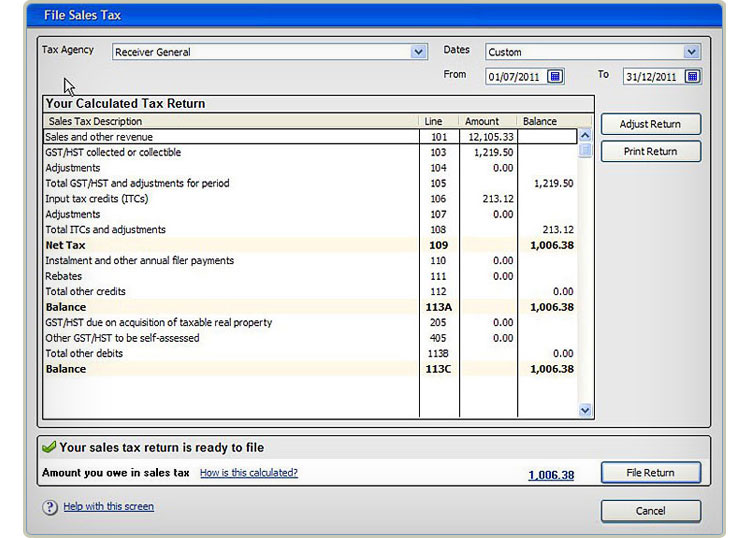The width and height of the screenshot is (750, 538).
Task: Select the Net Tax line 109 row
Action: [230, 245]
